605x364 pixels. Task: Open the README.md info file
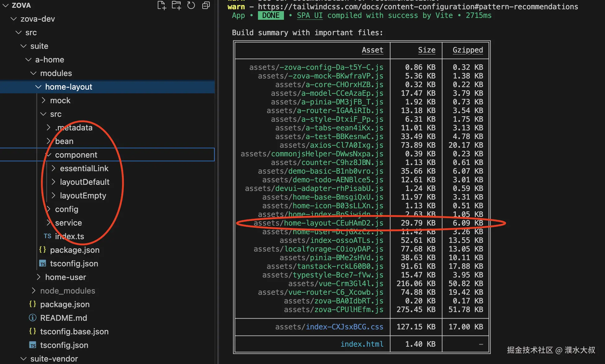63,318
